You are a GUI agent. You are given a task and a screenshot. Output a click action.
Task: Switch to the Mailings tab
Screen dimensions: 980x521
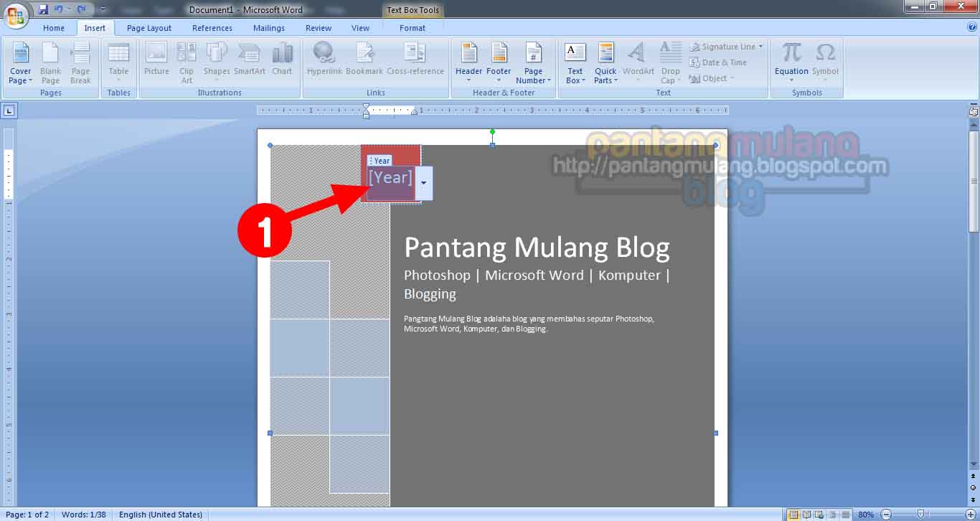click(x=269, y=28)
